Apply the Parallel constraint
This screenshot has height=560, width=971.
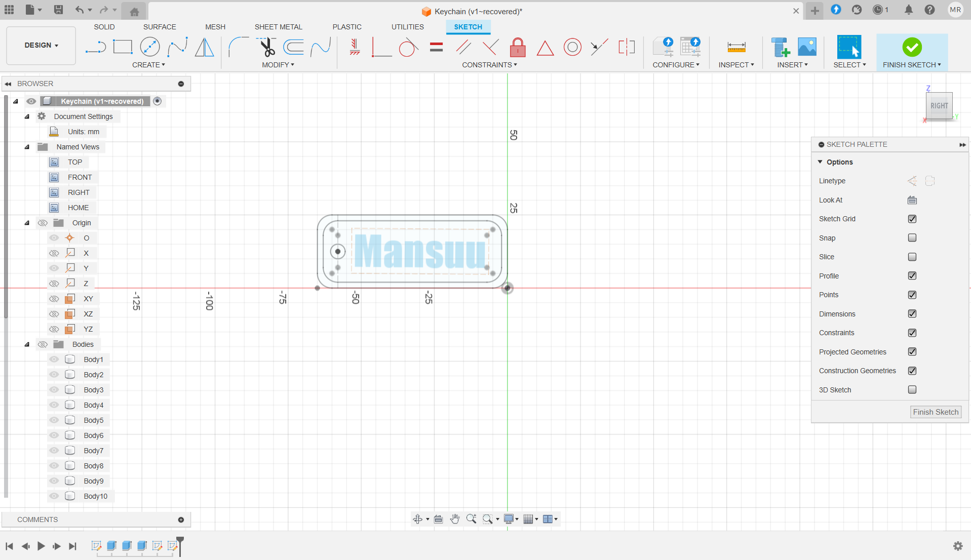(x=463, y=47)
